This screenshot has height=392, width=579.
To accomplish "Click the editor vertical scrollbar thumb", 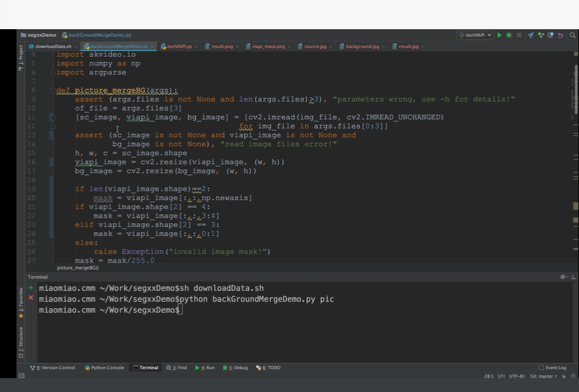I will click(576, 89).
